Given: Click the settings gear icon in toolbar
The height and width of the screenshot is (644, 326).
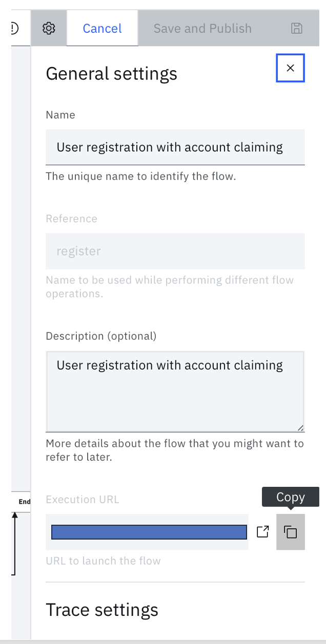Looking at the screenshot, I should coord(49,29).
